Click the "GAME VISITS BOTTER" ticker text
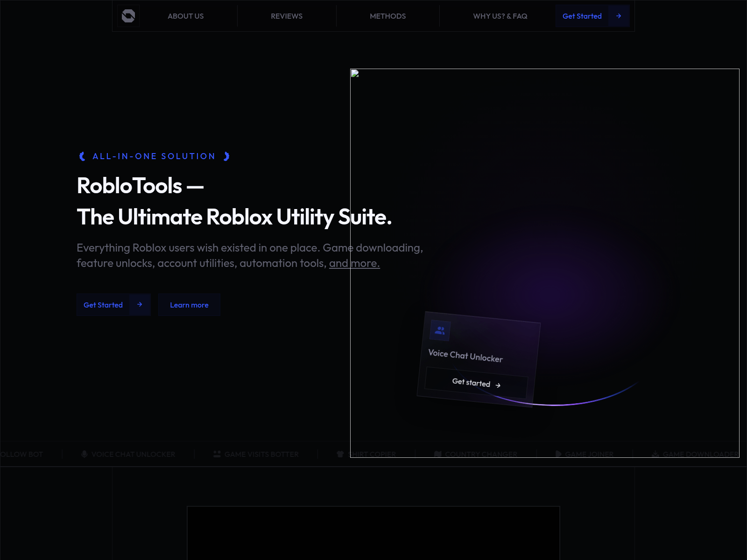 click(261, 454)
